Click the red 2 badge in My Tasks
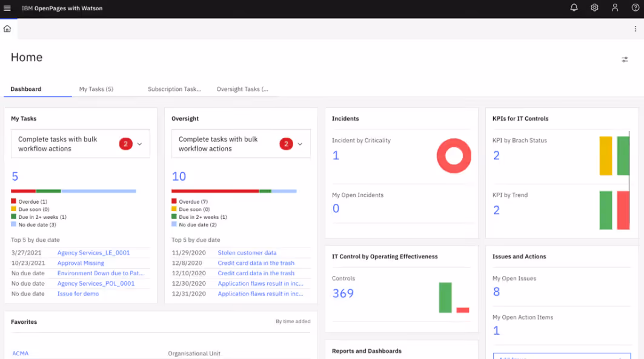644x359 pixels. tap(125, 144)
